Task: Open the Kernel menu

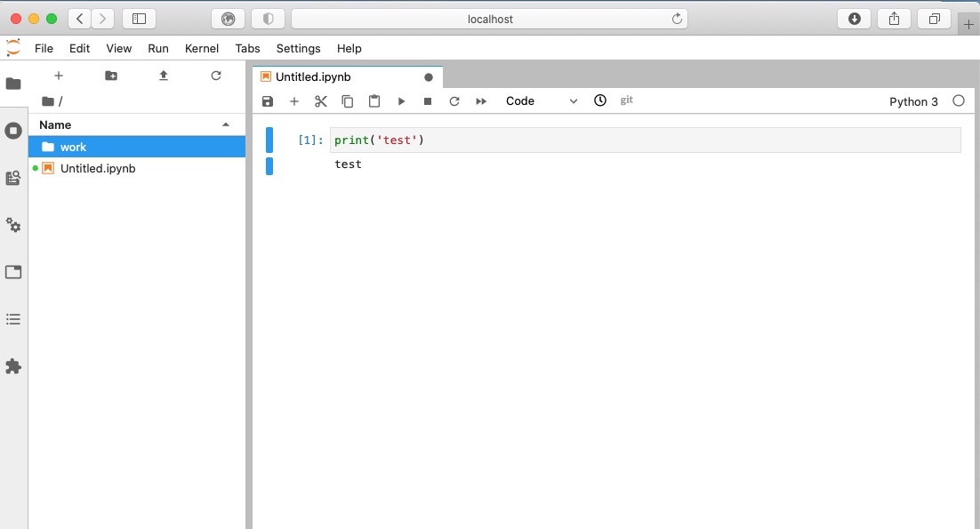Action: pos(202,48)
